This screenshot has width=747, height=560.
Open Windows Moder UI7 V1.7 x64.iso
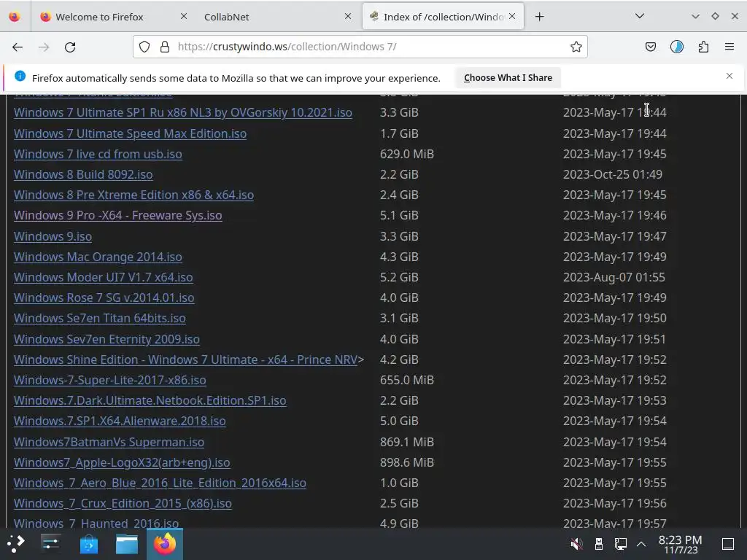click(104, 277)
